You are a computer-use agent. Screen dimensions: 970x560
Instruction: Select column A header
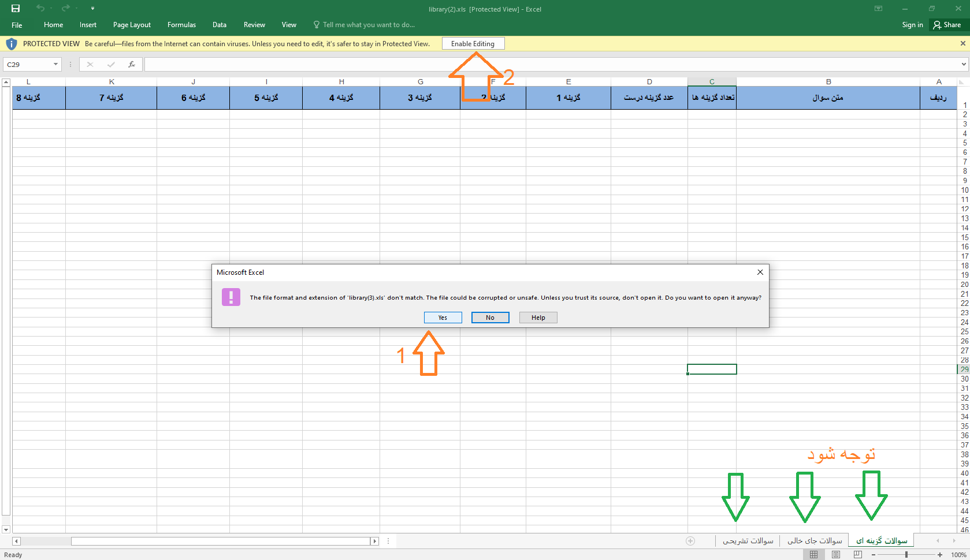click(x=939, y=82)
